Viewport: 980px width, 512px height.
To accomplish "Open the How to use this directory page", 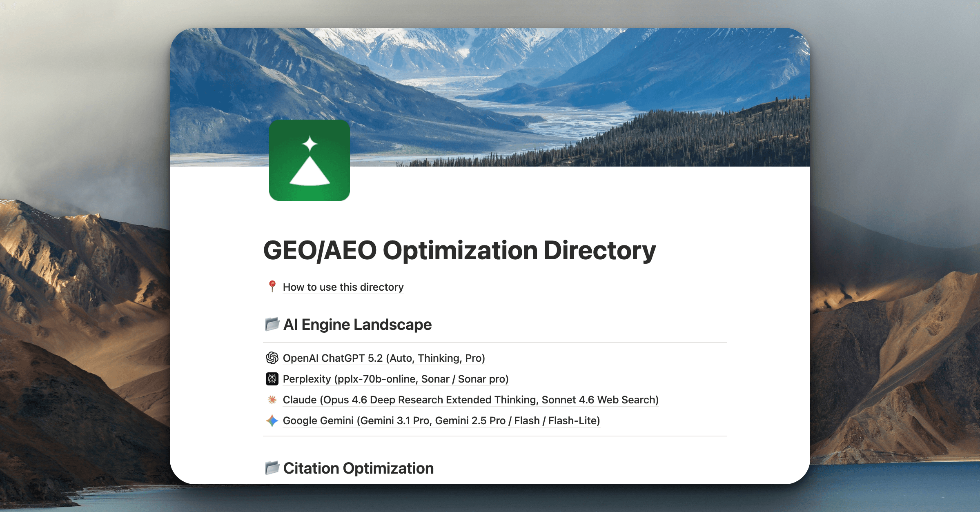I will click(343, 287).
